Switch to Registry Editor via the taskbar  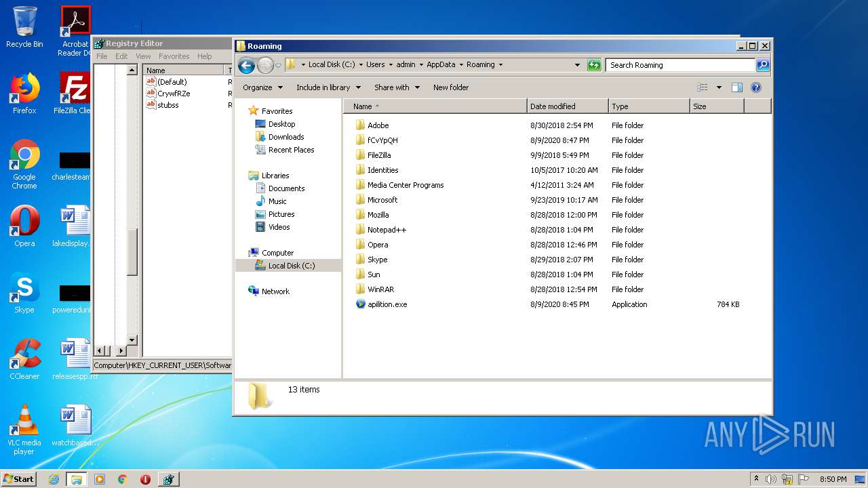(x=168, y=479)
